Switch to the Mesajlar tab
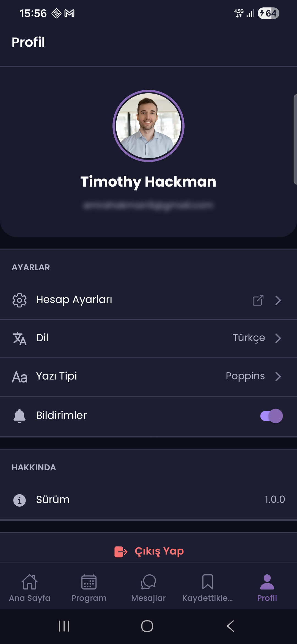Viewport: 297px width, 644px height. pos(148,588)
